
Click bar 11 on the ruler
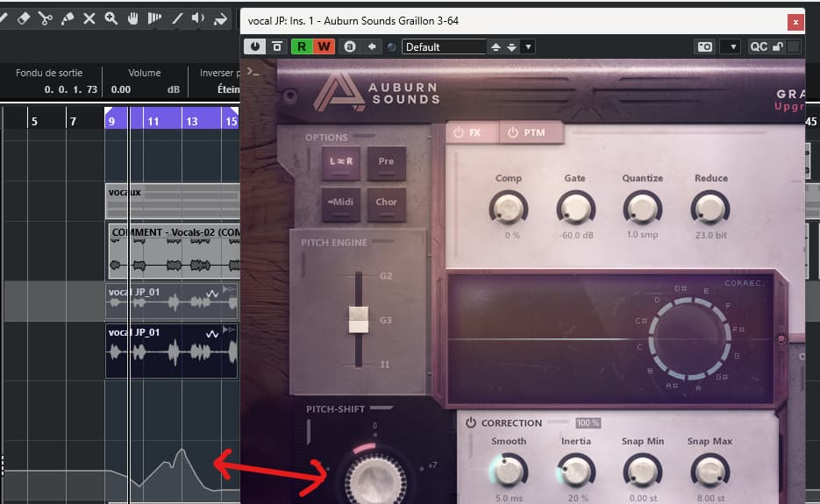coord(153,121)
